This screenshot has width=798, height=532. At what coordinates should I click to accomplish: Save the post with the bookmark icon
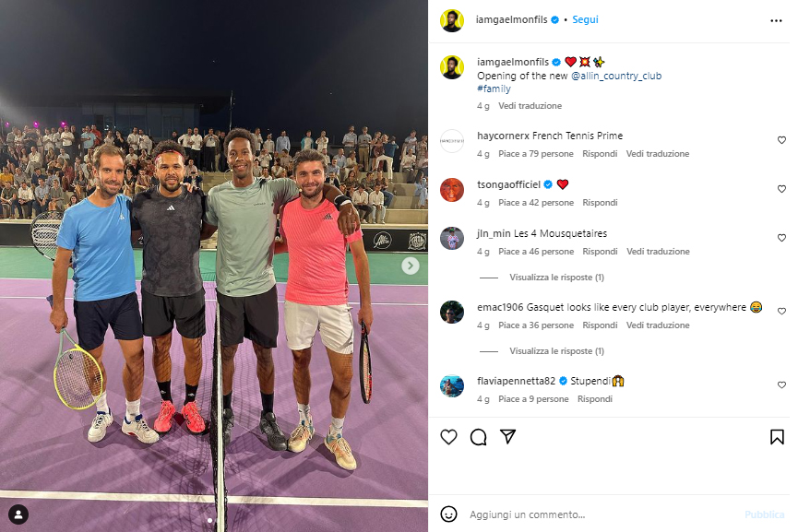(x=777, y=437)
